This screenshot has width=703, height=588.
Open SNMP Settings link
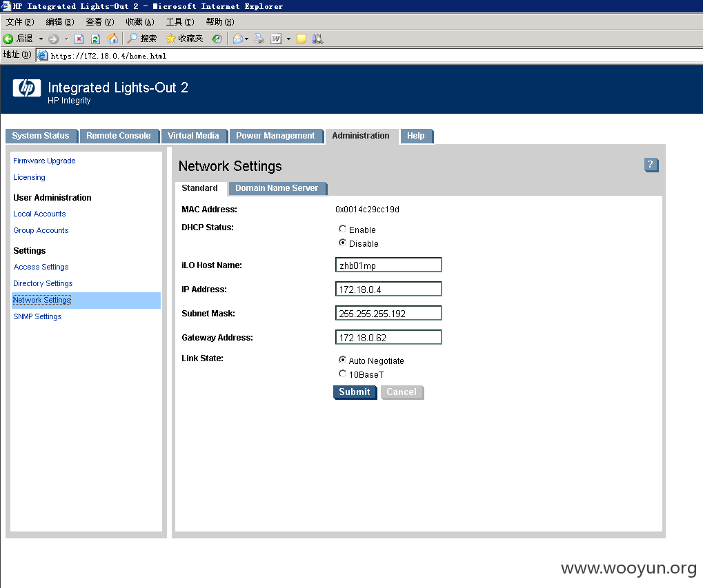pos(37,316)
